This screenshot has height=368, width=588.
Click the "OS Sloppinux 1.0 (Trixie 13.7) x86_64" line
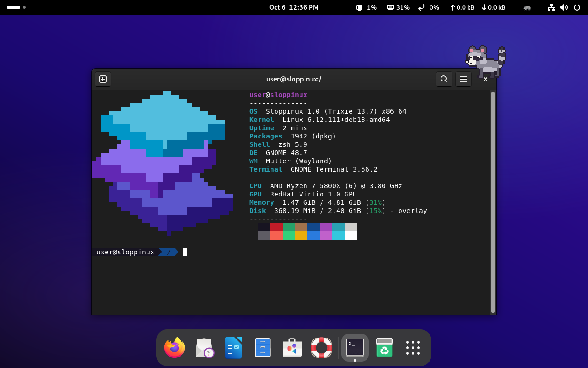tap(328, 111)
